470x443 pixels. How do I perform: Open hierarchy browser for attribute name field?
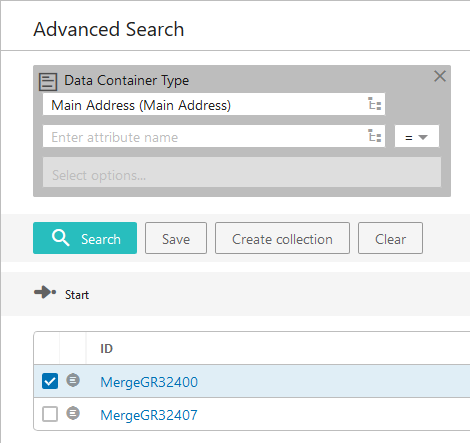[374, 136]
